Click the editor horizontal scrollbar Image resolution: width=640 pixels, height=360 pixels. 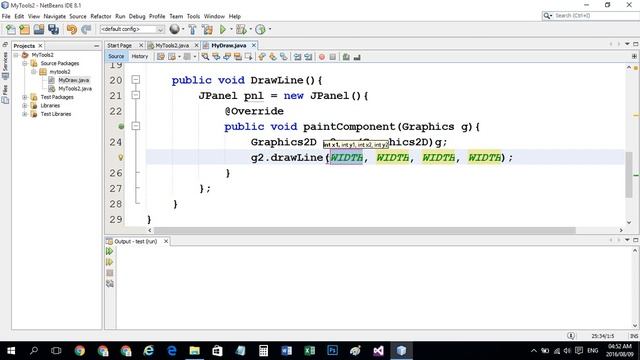[364, 231]
